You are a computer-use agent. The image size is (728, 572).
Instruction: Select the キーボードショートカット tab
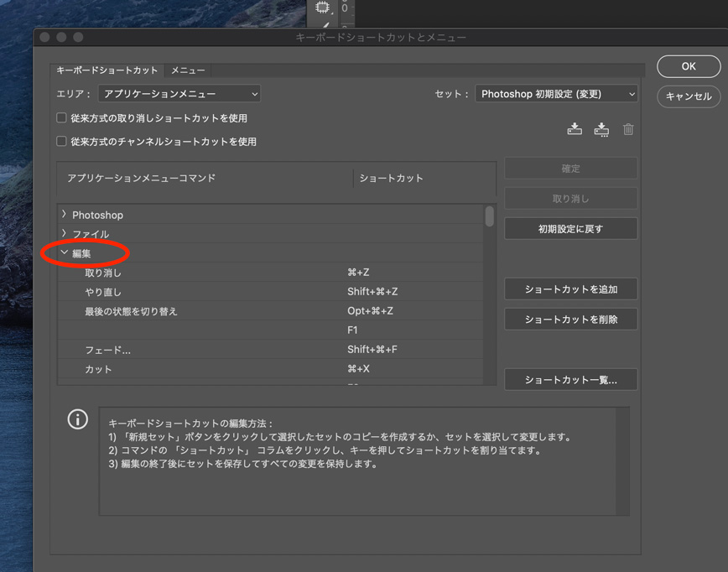pyautogui.click(x=107, y=70)
